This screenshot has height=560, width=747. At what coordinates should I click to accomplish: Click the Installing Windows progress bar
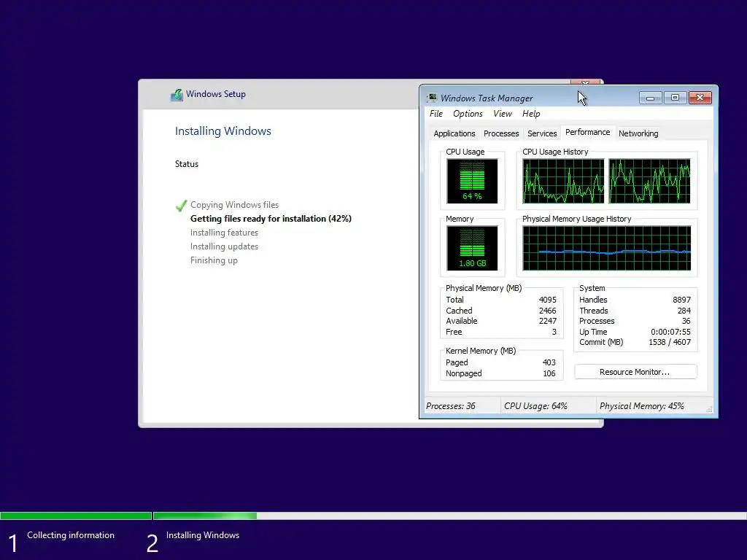tap(449, 516)
